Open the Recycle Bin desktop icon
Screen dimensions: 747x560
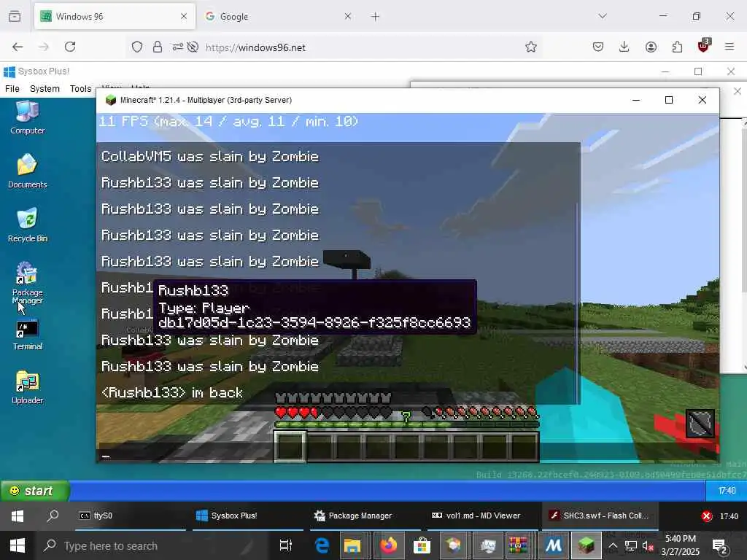[27, 225]
